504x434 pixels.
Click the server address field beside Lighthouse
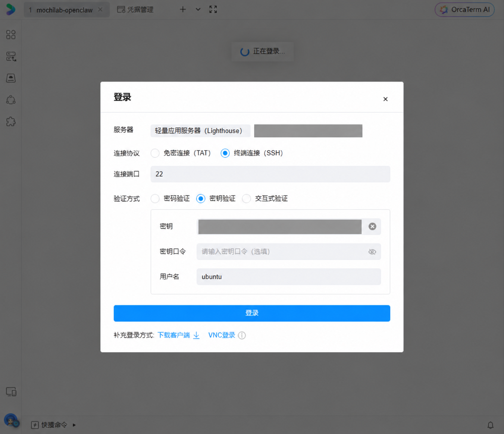tap(308, 131)
